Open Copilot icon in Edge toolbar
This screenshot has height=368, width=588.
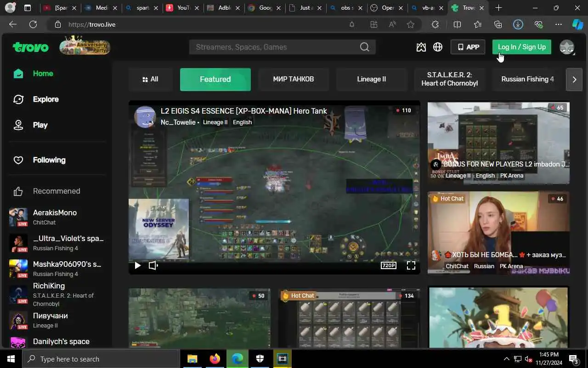click(x=577, y=24)
